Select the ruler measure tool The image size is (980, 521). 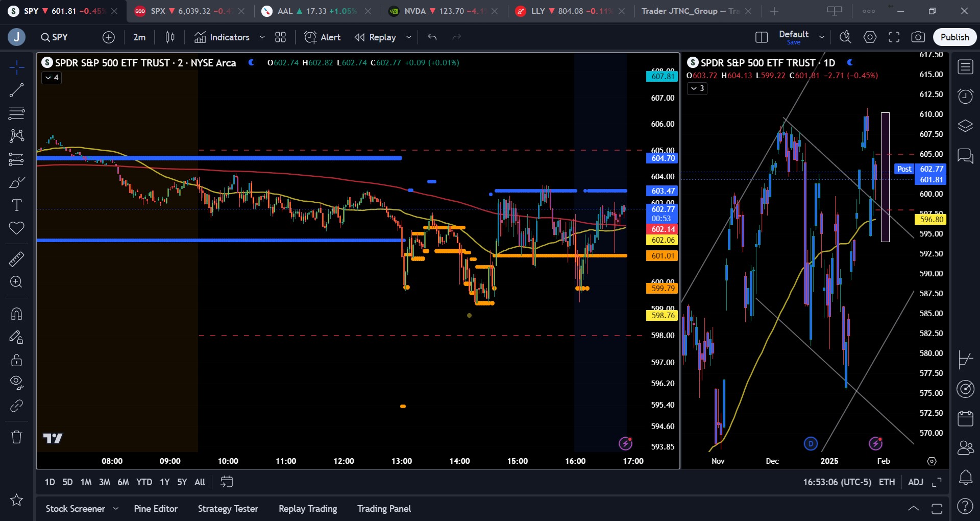pyautogui.click(x=16, y=259)
